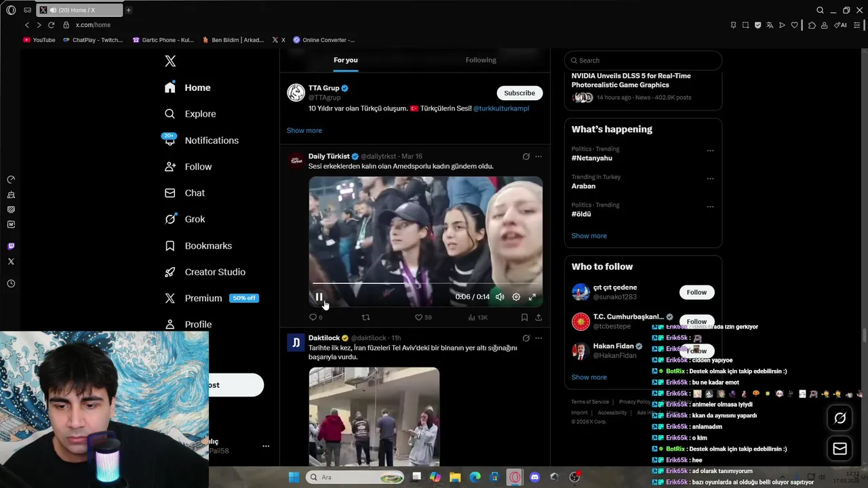Open the browser AI assistant icon
The height and width of the screenshot is (488, 868).
pos(840,25)
